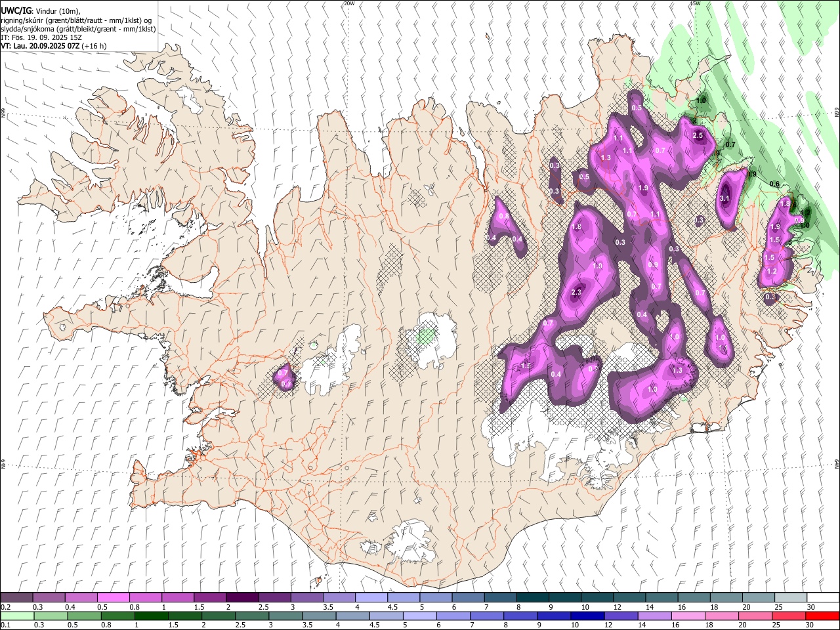Click the 1.5 label in the top legend row
Viewport: 840px width, 630px height.
click(199, 607)
